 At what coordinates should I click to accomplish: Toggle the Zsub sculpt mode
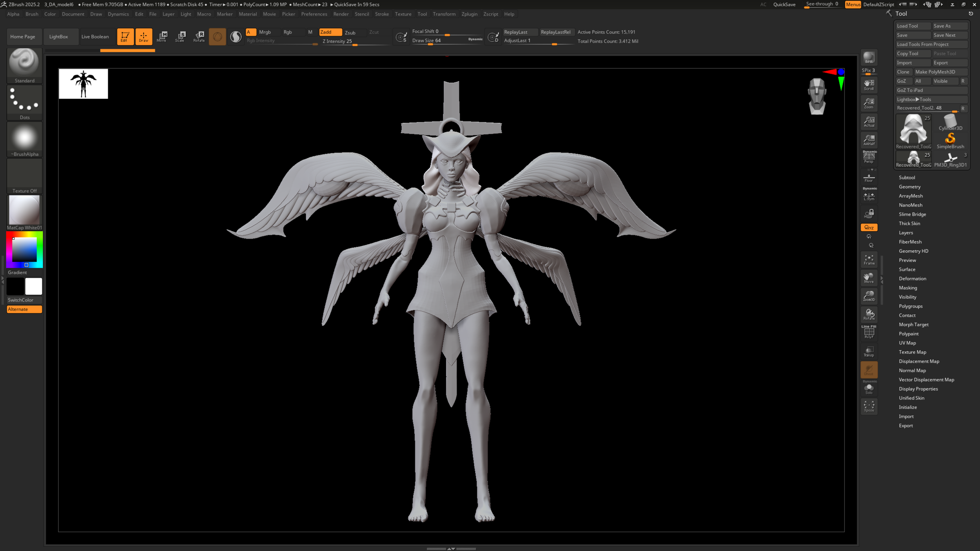pyautogui.click(x=350, y=33)
